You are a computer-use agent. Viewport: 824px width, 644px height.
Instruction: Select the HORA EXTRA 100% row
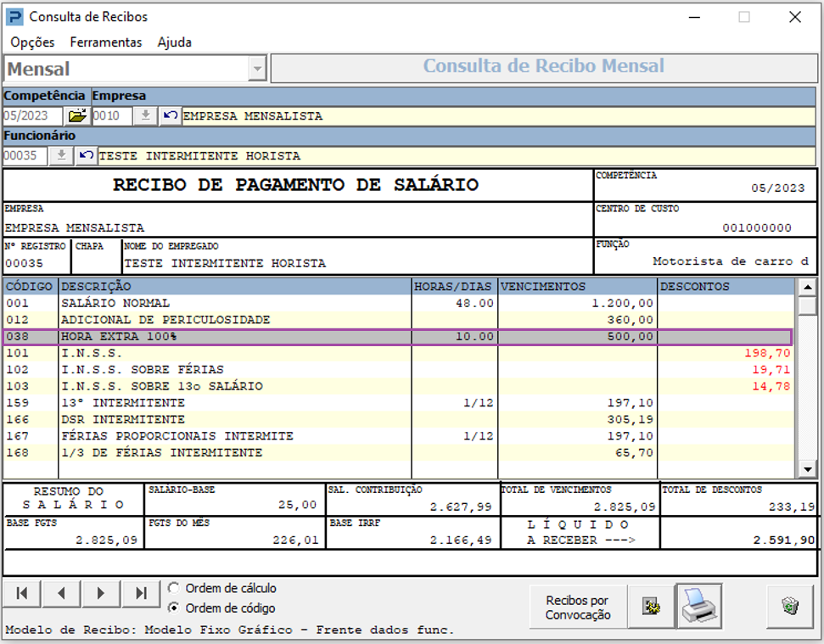tap(397, 336)
